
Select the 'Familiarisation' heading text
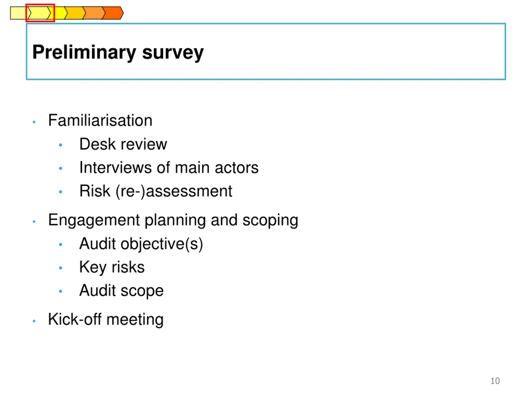(100, 120)
